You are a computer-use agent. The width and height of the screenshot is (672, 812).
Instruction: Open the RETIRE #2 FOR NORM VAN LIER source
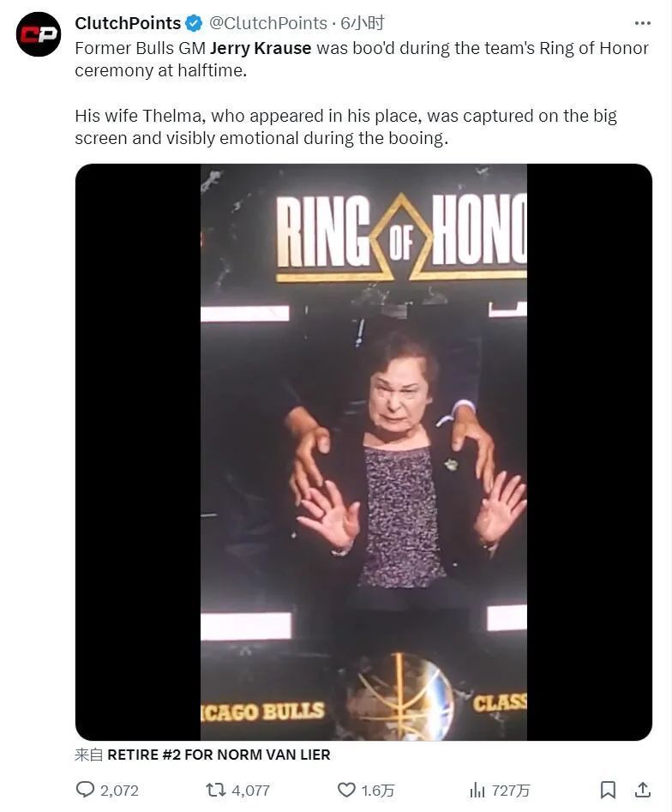(x=219, y=755)
